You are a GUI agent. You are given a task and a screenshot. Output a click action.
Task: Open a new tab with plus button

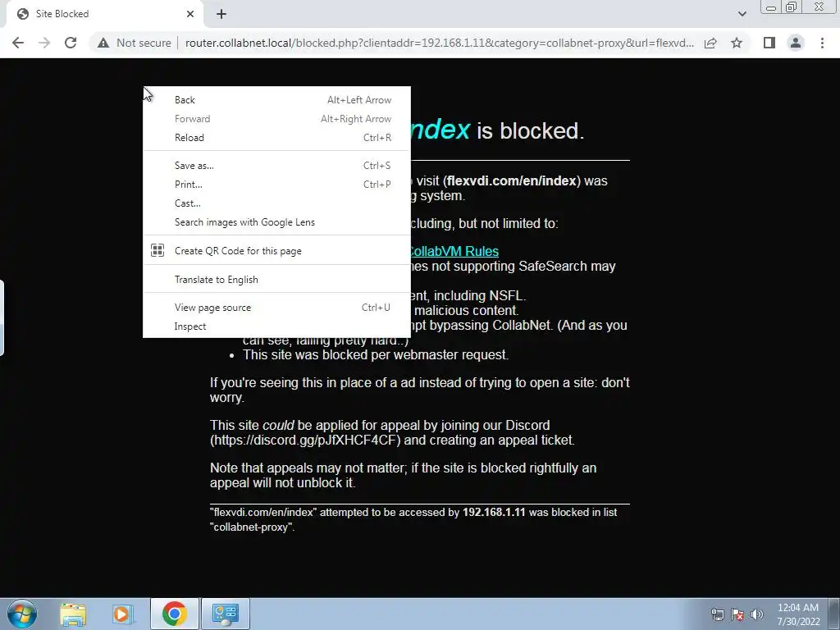[221, 14]
